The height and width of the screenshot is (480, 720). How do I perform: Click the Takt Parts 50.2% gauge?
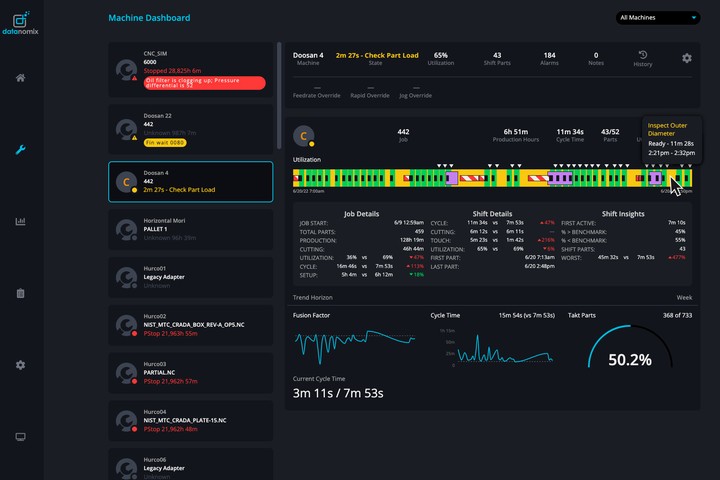pyautogui.click(x=630, y=348)
